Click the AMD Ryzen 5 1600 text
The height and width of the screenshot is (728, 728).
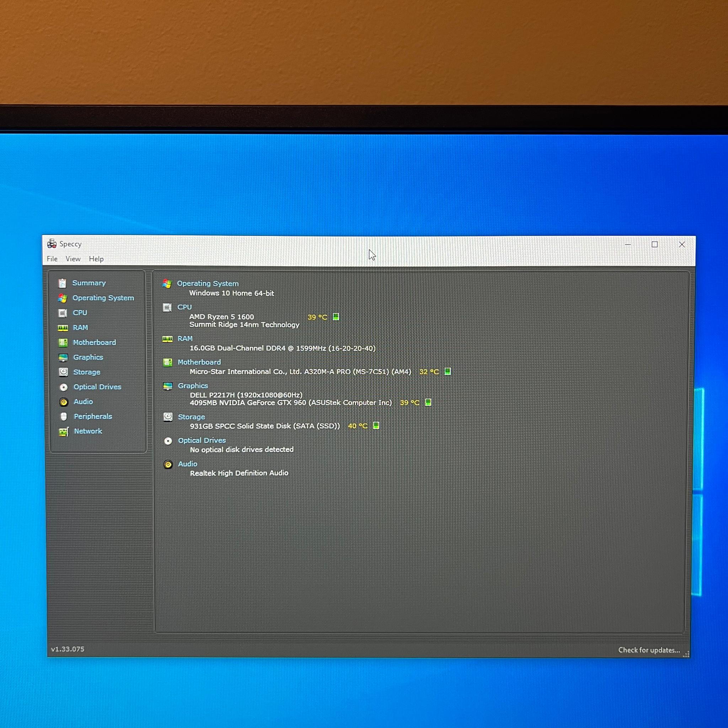tap(221, 317)
